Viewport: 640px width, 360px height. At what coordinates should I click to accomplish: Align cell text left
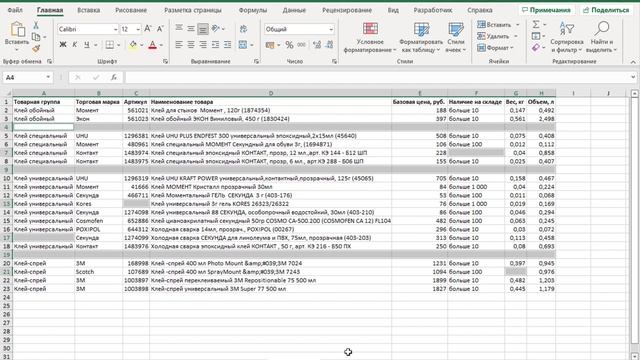pyautogui.click(x=179, y=45)
